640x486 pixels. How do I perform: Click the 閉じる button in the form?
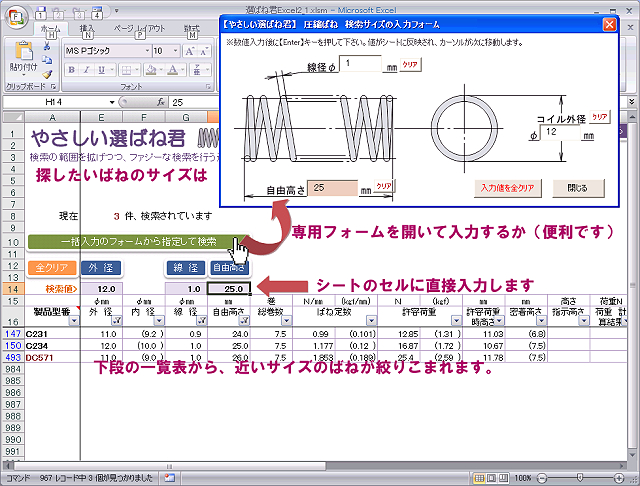[577, 187]
